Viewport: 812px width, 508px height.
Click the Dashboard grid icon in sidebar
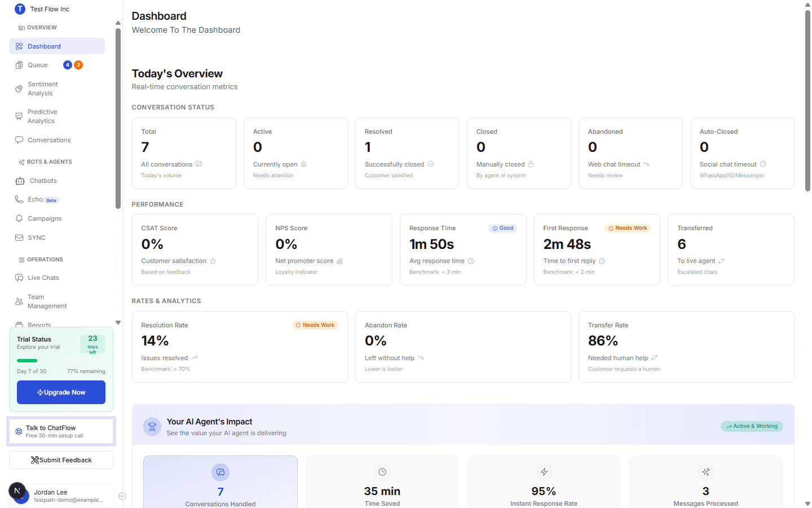pyautogui.click(x=19, y=46)
